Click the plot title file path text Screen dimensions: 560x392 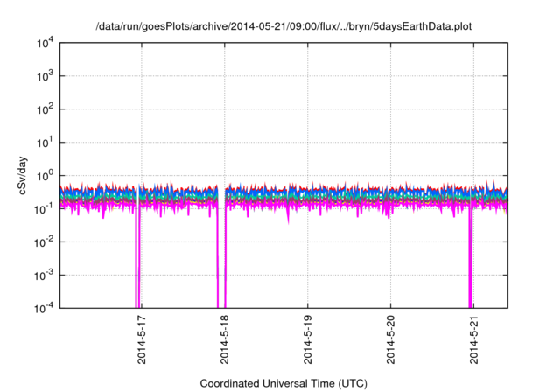283,26
